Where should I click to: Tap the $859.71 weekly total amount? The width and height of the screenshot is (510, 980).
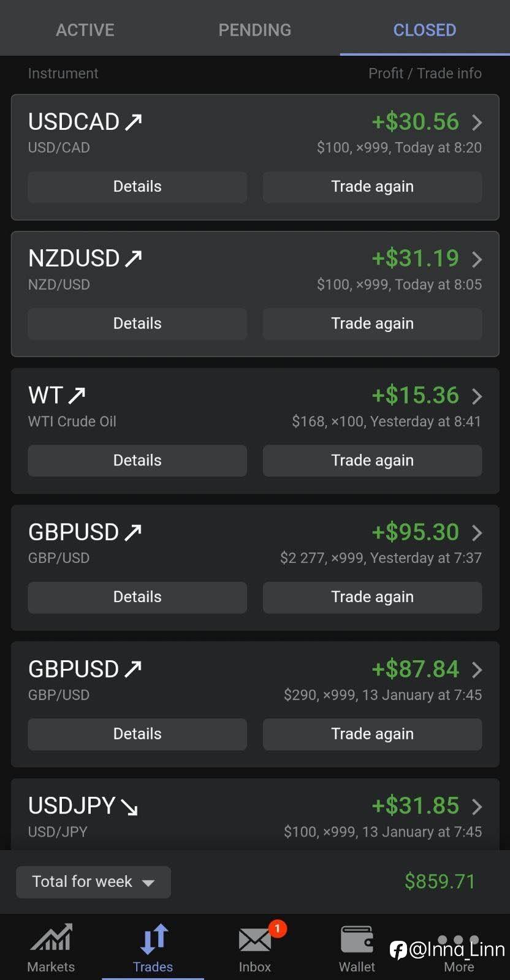click(440, 881)
